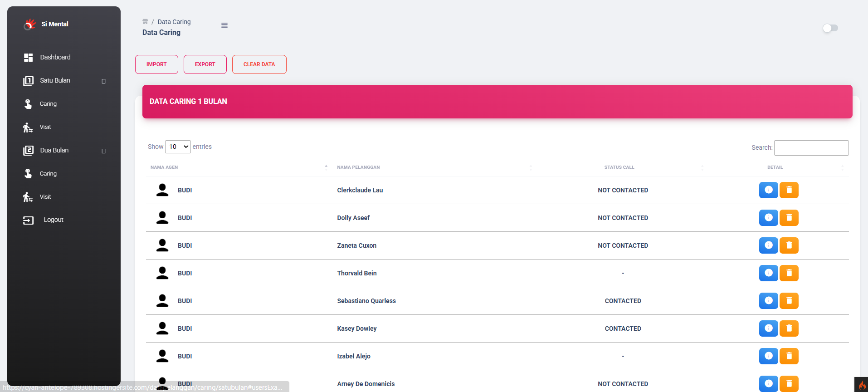Select Logout in the sidebar
Screen dimensions: 868x392
click(x=64, y=220)
